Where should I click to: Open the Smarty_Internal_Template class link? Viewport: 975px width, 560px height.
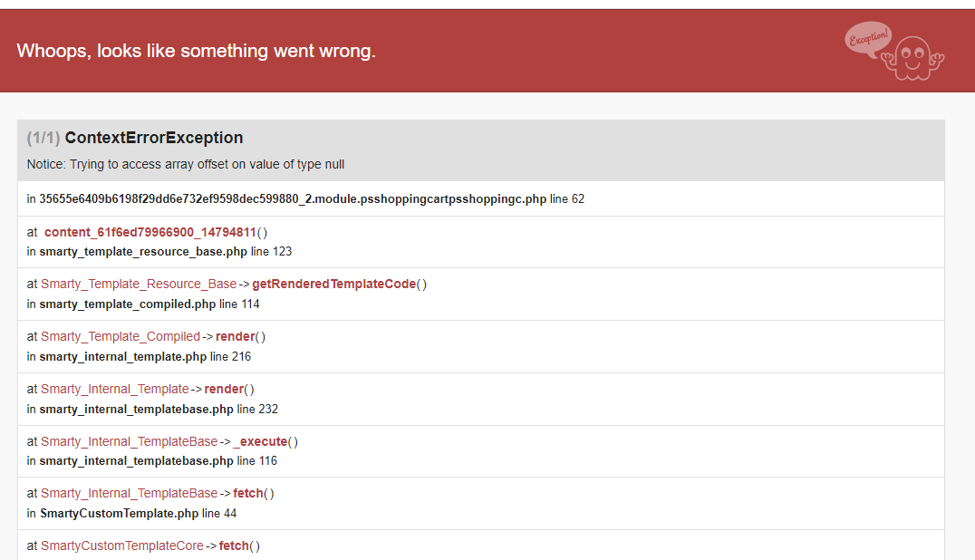115,389
